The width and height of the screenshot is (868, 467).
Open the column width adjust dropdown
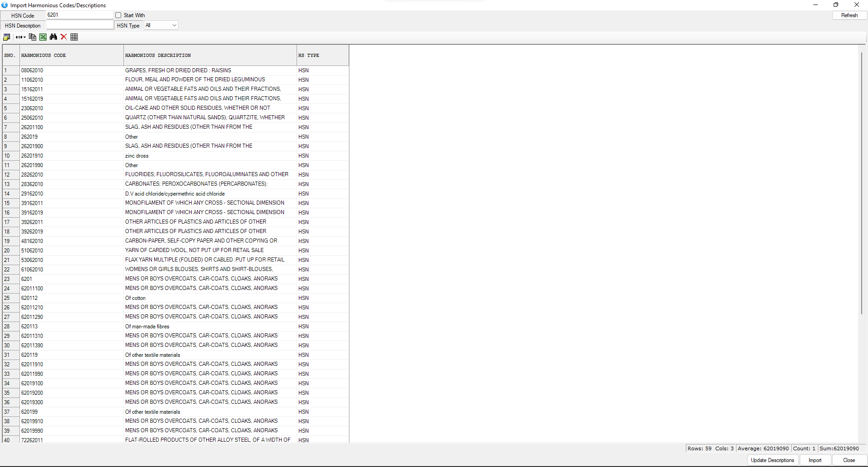point(20,37)
